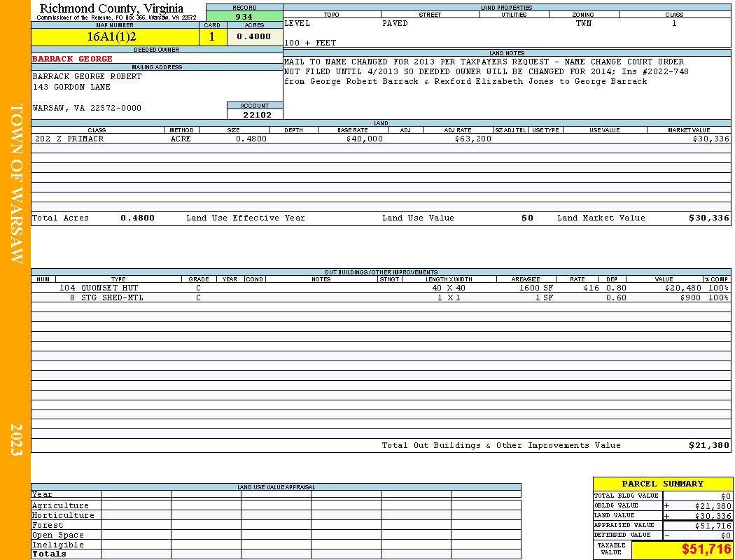Viewport: 735px width, 560px height.
Task: Click the year 2023 on sidebar
Action: (x=16, y=439)
